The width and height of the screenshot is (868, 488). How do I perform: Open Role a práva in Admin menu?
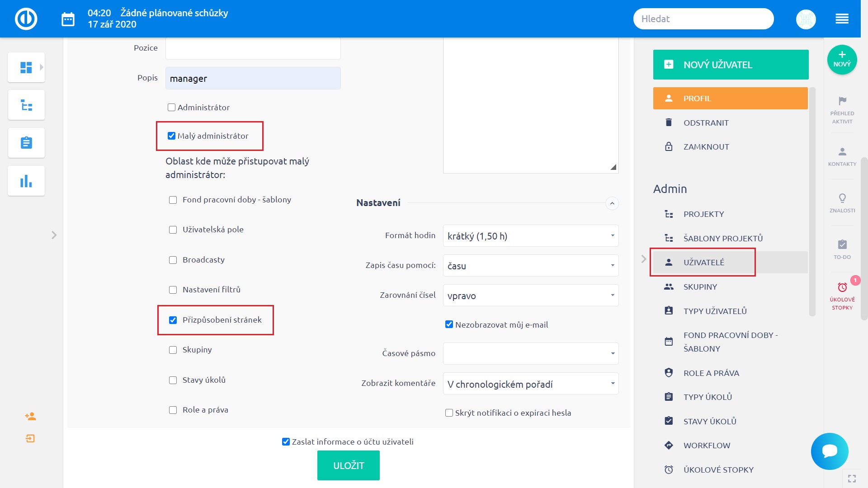tap(711, 373)
